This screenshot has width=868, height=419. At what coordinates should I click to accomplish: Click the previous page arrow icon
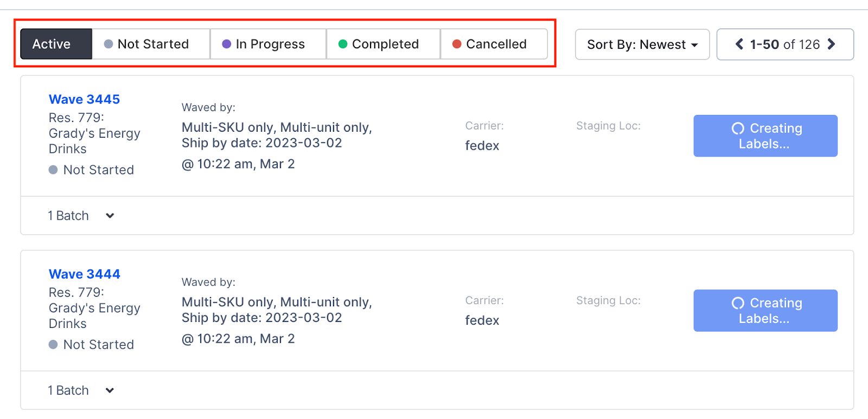click(x=739, y=44)
